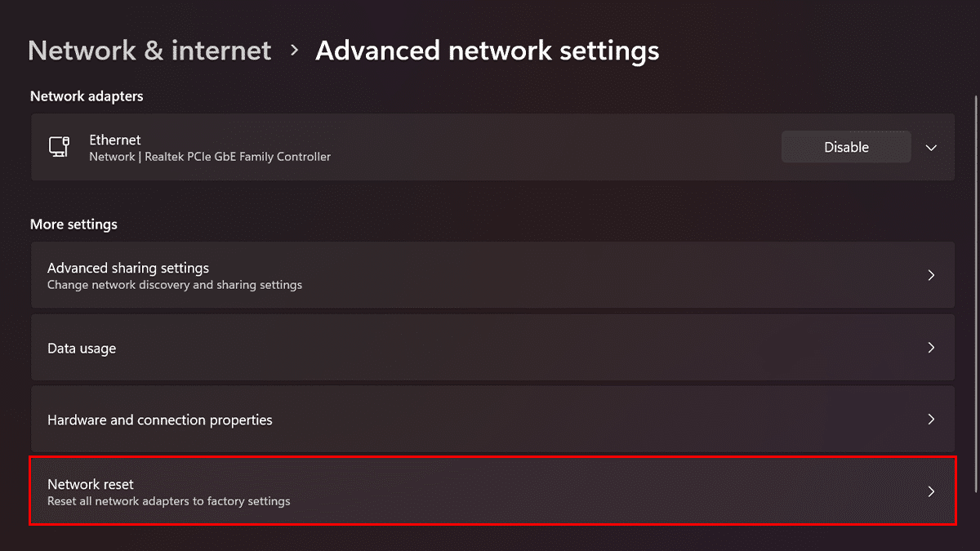Go back to Network & internet breadcrumb
Image resolution: width=980 pixels, height=551 pixels.
(x=149, y=51)
